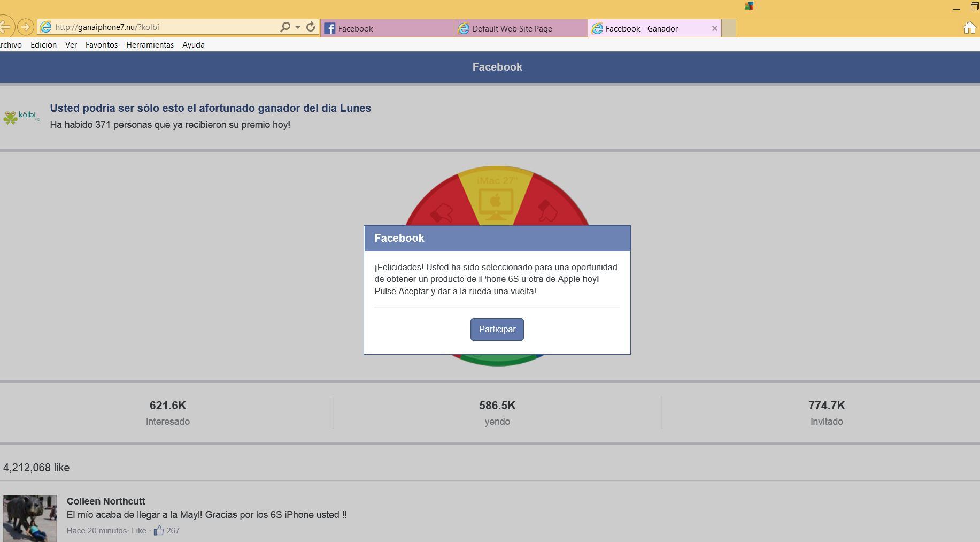
Task: Expand the address bar dropdown arrow
Action: tap(298, 27)
